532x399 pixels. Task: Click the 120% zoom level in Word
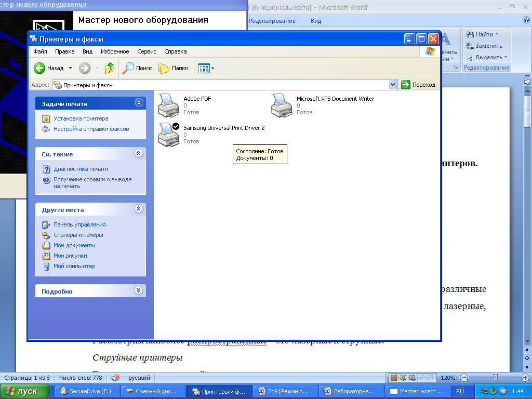(x=447, y=378)
